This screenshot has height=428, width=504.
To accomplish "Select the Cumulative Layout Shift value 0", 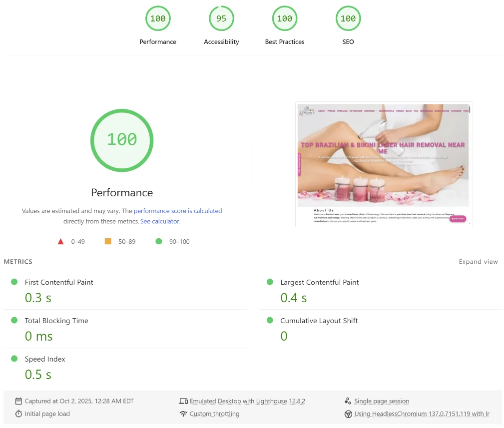I will 284,336.
